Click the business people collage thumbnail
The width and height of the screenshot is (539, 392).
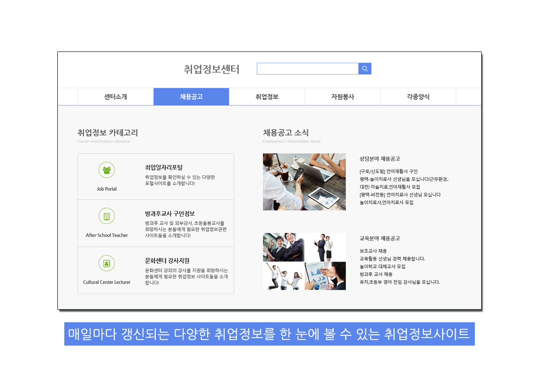click(304, 261)
